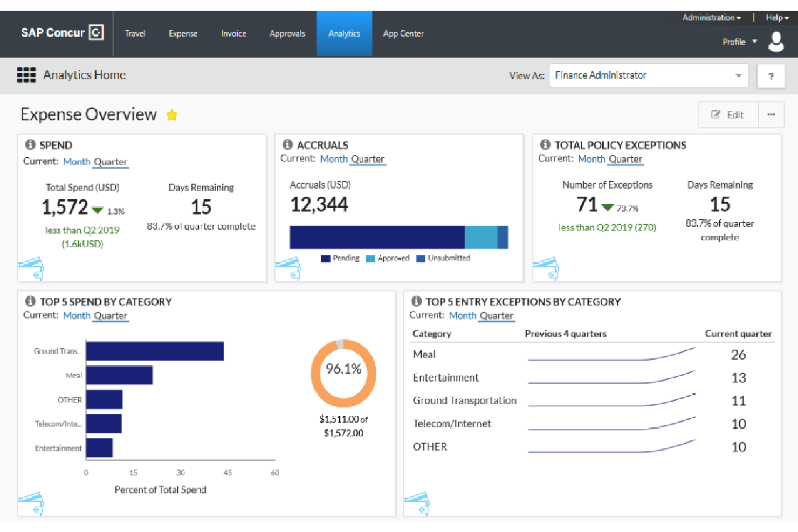Viewport: 798px width, 532px height.
Task: Click the info icon on the SPEND tile
Action: 30,144
